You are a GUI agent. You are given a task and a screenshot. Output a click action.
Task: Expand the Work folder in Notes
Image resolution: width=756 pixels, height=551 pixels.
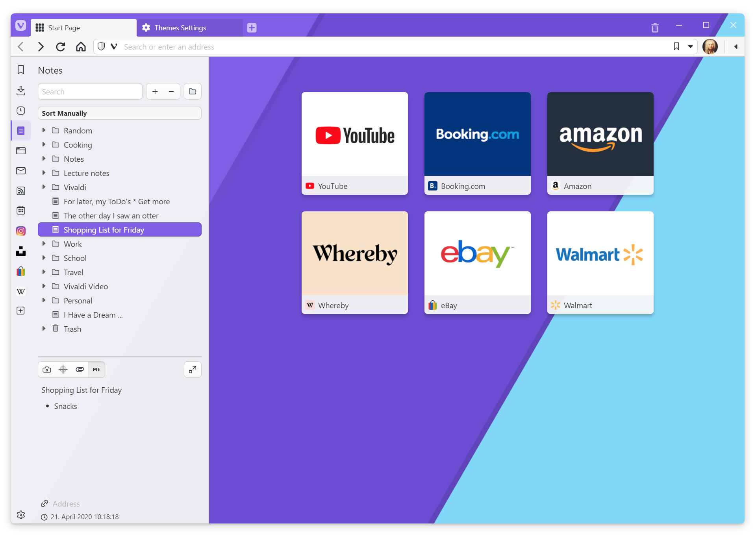[44, 244]
